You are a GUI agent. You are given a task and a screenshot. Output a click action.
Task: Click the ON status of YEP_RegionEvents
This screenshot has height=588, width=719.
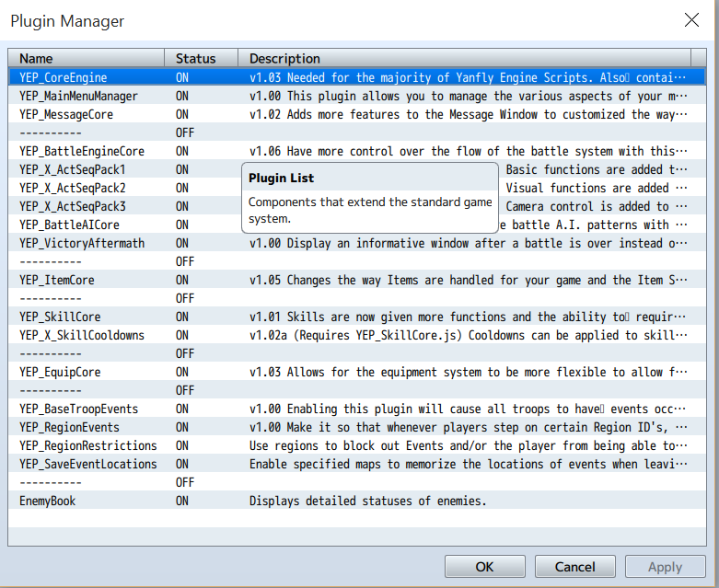182,427
